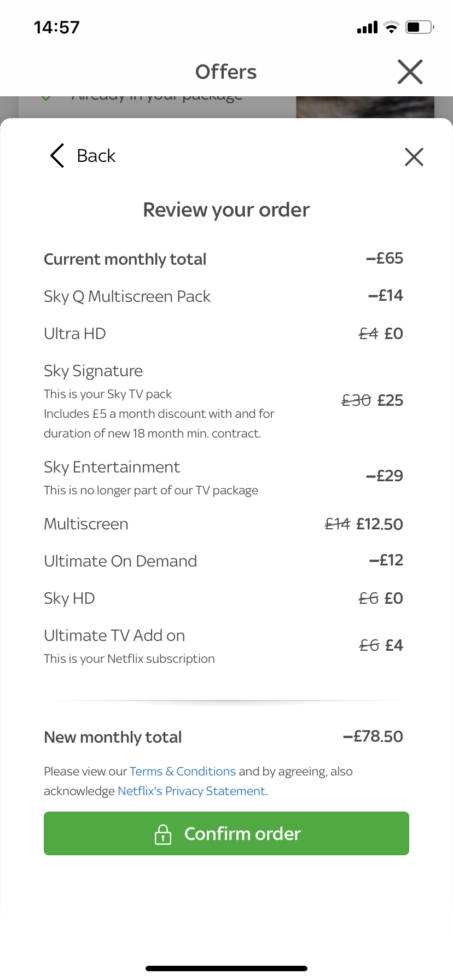Close the Review your order sheet
This screenshot has width=453, height=980.
coord(414,157)
